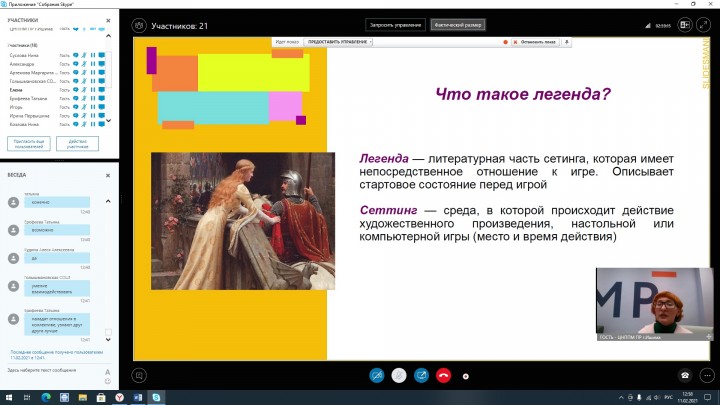Select the Фактический размер button
Screen dimensions: 720x405
coord(457,25)
